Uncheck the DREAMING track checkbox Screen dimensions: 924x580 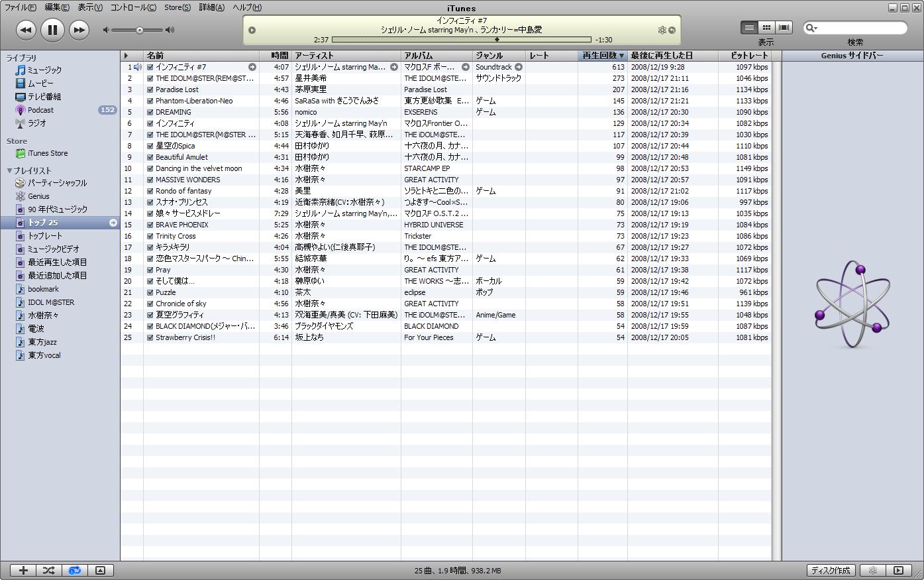pyautogui.click(x=150, y=112)
